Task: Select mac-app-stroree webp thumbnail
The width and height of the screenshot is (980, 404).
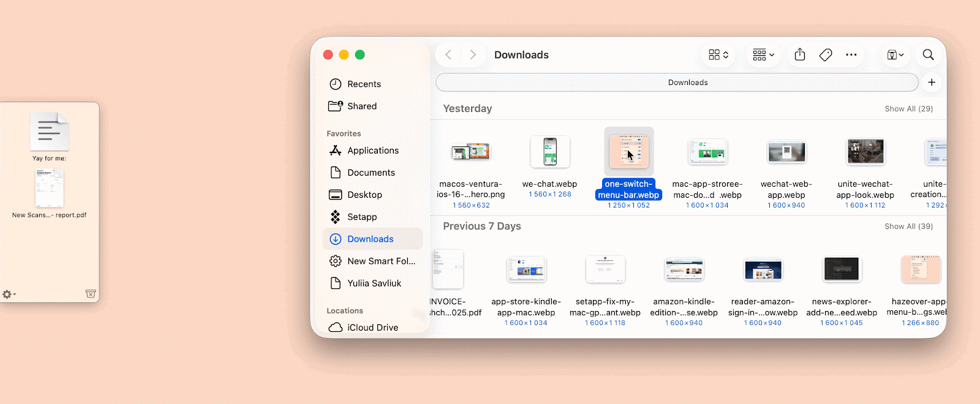Action: (707, 152)
